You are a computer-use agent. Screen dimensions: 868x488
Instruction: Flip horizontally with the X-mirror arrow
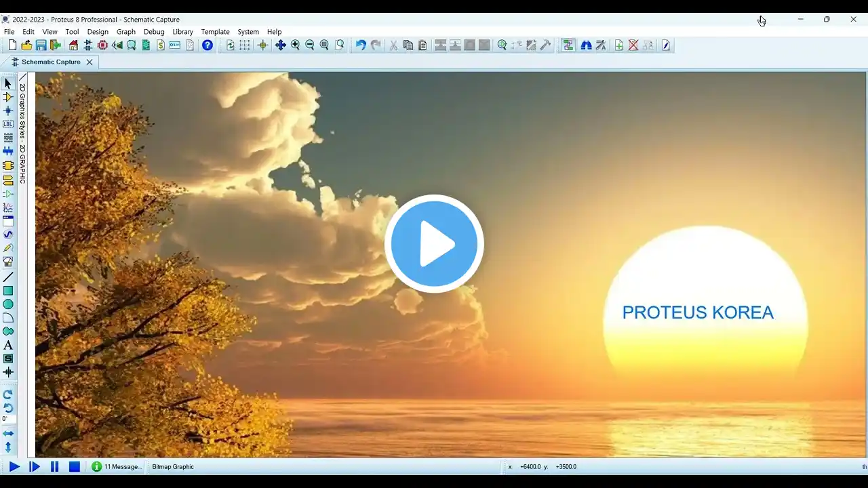pos(8,434)
